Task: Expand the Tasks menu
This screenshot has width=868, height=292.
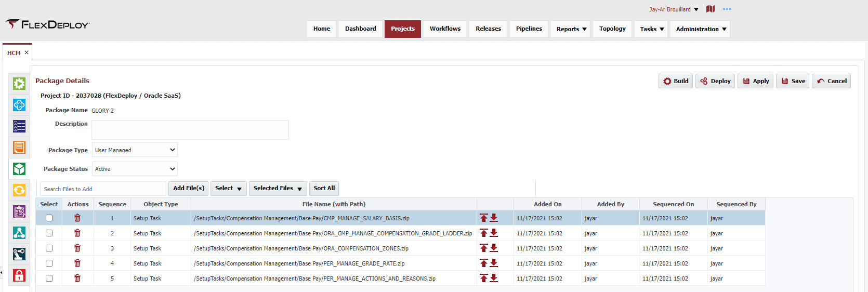Action: pyautogui.click(x=651, y=29)
